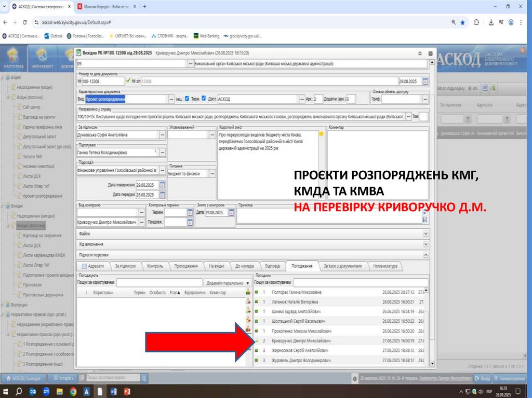532x398 pixels.
Task: Open Word from the Windows taskbar
Action: point(114,392)
